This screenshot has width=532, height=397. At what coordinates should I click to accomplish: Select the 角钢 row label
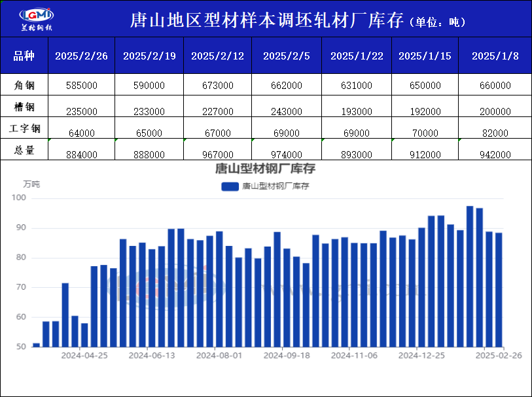24,85
